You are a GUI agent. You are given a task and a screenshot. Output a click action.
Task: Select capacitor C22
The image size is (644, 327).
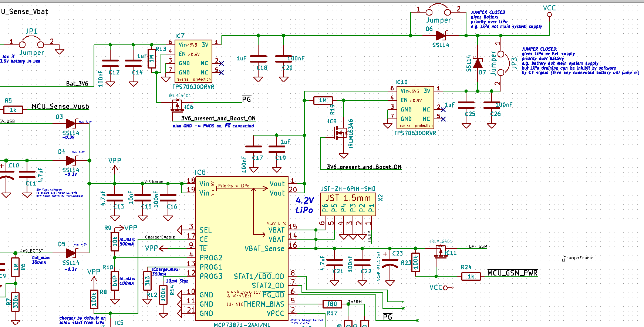(362, 263)
